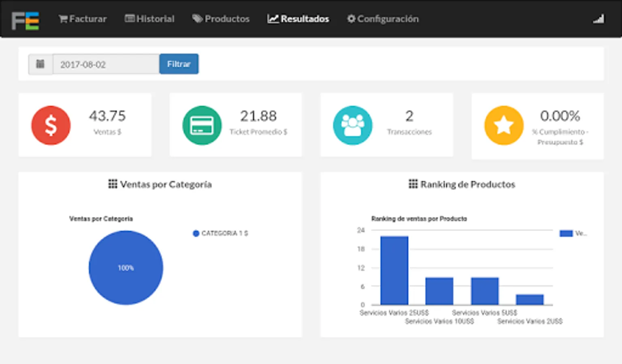Click the calendar icon beside date field
Screen dimensions: 622x364
pos(40,64)
